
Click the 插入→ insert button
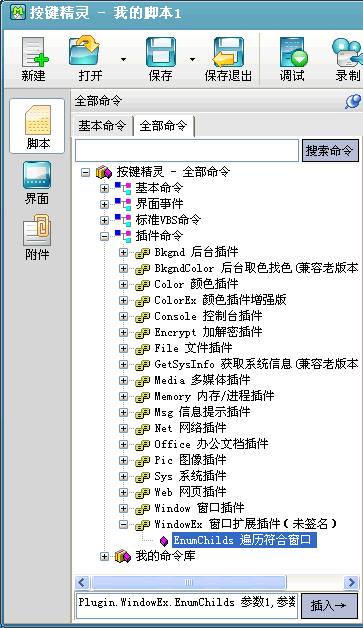pos(329,606)
